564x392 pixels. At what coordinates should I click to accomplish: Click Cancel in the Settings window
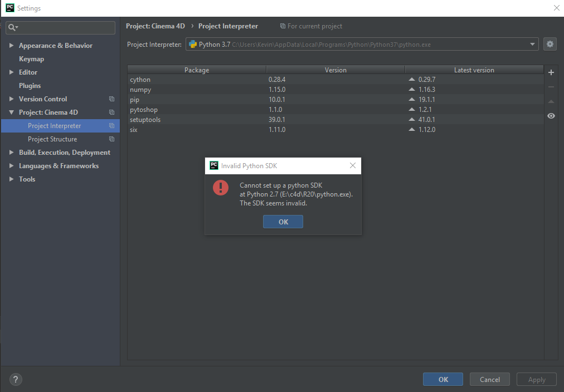pos(489,380)
